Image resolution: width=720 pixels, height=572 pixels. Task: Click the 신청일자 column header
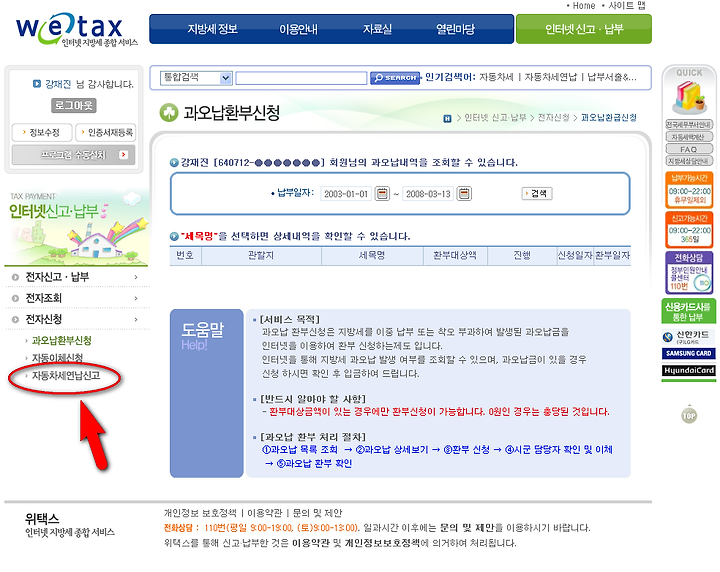tap(575, 255)
